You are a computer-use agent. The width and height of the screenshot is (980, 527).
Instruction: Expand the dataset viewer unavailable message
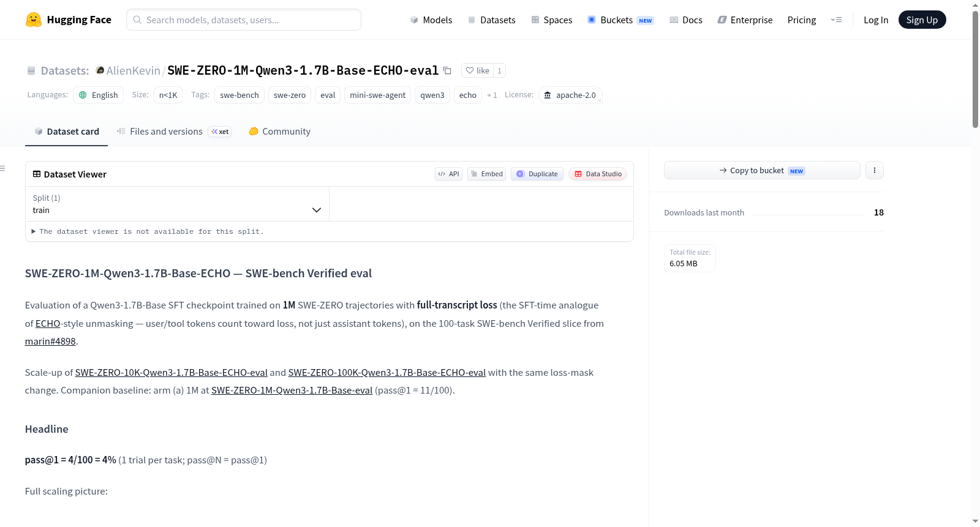[x=148, y=231]
